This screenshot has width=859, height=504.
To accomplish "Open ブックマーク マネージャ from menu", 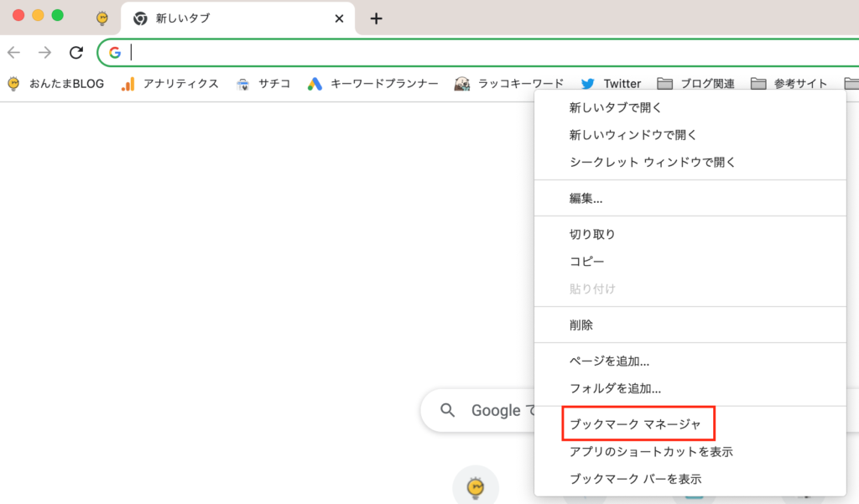I will (x=690, y=424).
